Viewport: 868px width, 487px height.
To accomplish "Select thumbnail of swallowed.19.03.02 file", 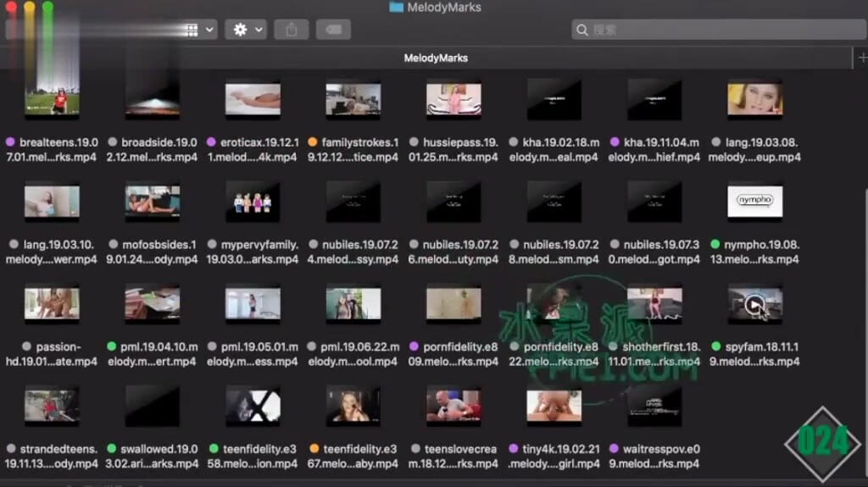I will point(153,406).
